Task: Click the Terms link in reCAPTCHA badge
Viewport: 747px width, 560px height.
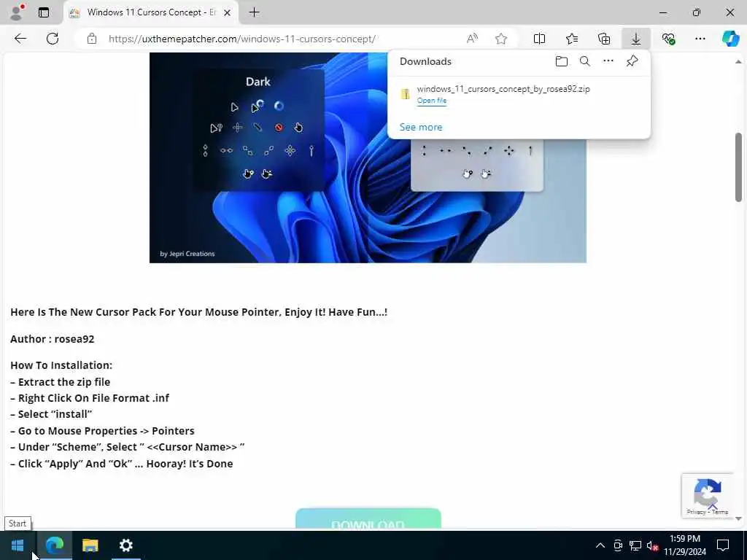Action: (720, 512)
